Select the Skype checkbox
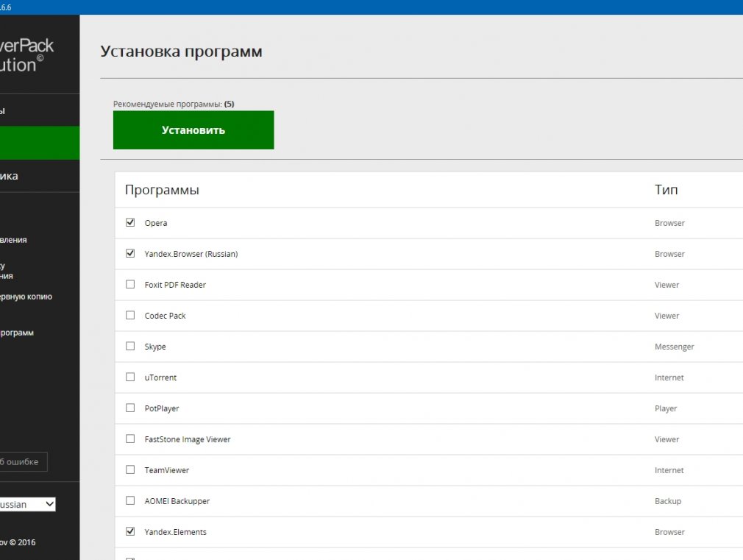The width and height of the screenshot is (743, 560). [130, 346]
